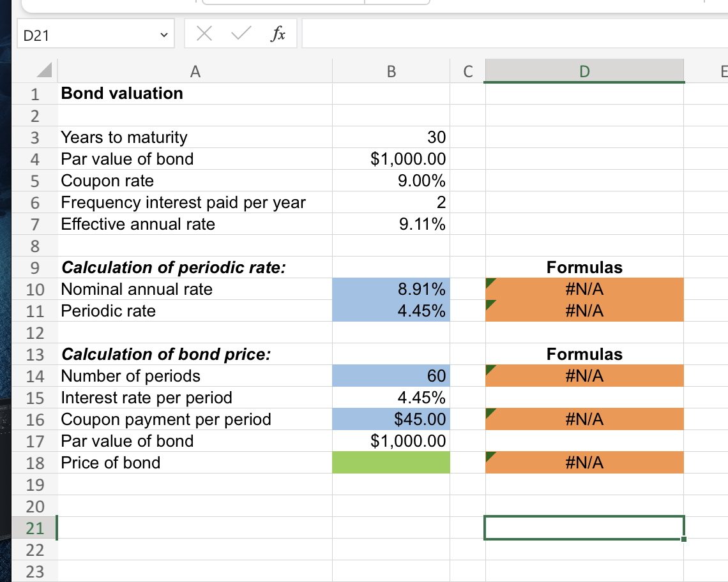Screen dimensions: 728x582
Task: Click the Insert Function fx icon
Action: point(278,33)
